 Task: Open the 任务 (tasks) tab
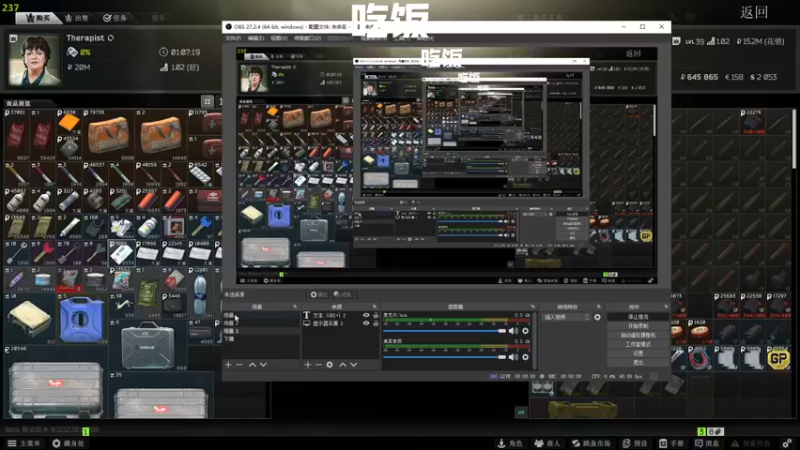(115, 18)
